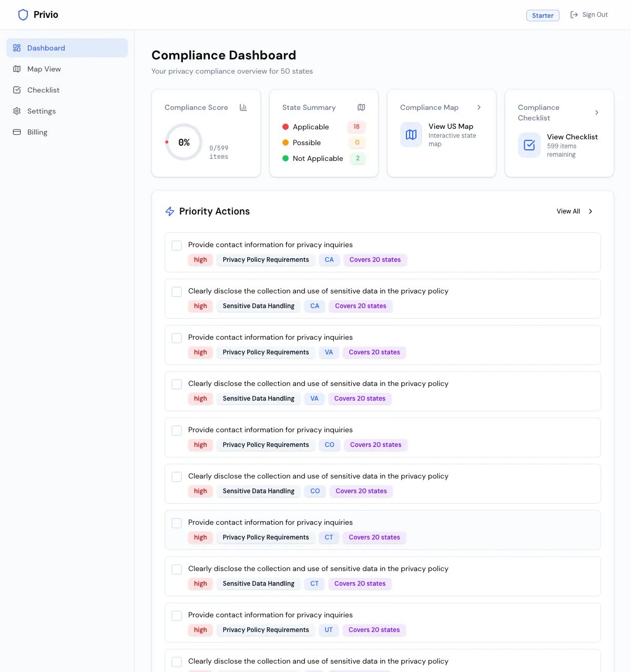Screen dimensions: 631x672
Task: Check contact information item for CO
Action: 177,431
